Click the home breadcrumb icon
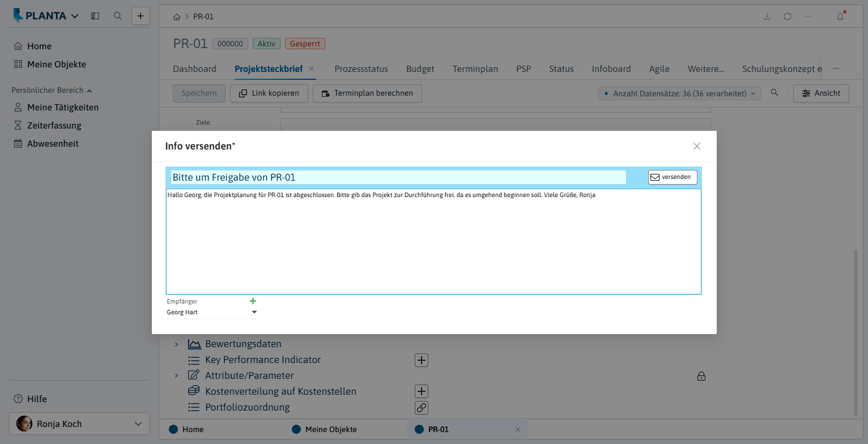Screen dimensions: 868x444 [177, 16]
